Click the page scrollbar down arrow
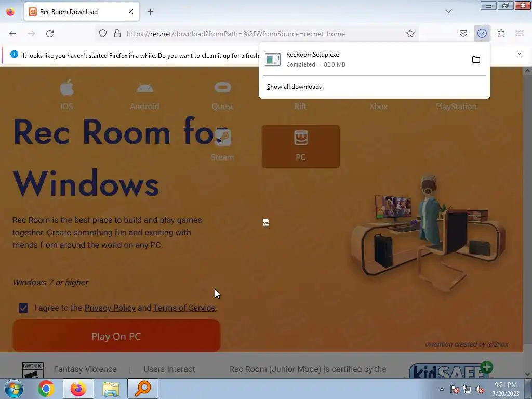532x399 pixels. point(527,374)
